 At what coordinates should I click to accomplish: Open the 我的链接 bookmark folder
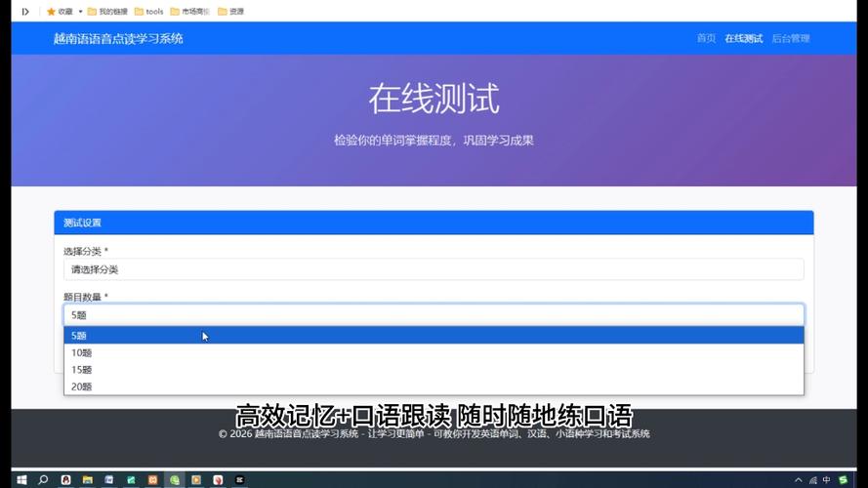(x=108, y=11)
